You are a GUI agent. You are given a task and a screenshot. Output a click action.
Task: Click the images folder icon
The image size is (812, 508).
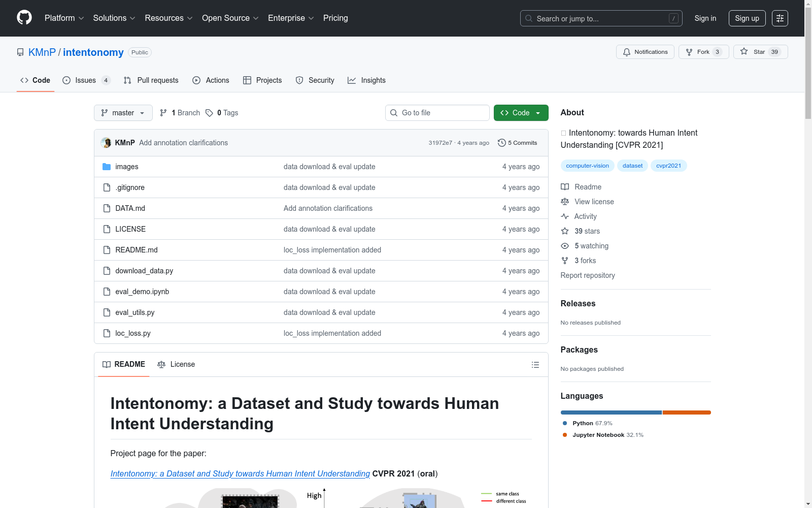107,167
